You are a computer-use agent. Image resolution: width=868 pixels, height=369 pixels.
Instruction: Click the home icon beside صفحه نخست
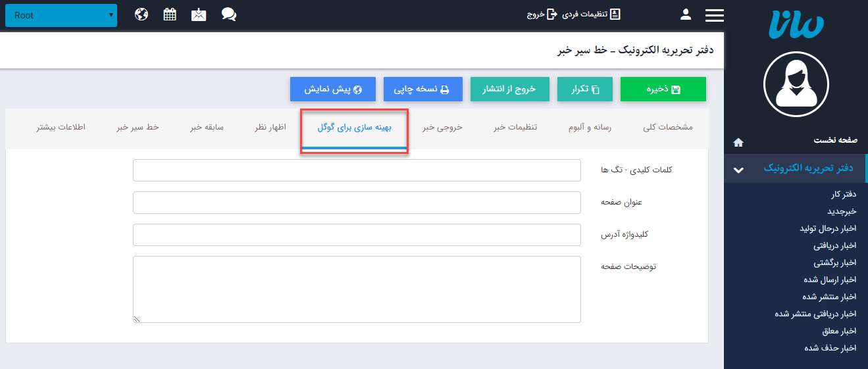[x=738, y=141]
